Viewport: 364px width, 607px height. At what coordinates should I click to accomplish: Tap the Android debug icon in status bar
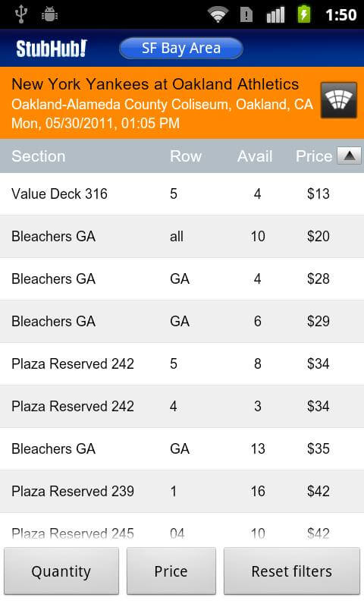tap(49, 14)
